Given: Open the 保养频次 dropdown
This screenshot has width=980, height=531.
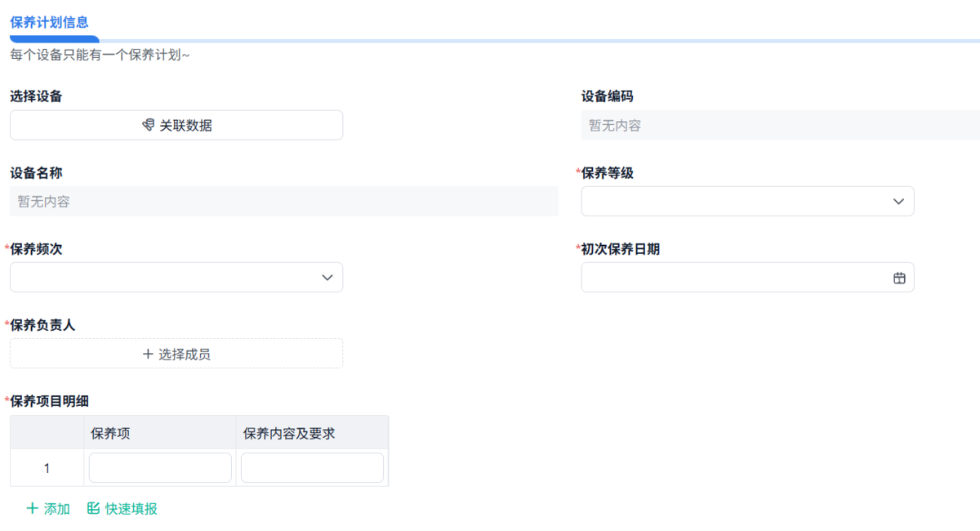Looking at the screenshot, I should (x=176, y=277).
